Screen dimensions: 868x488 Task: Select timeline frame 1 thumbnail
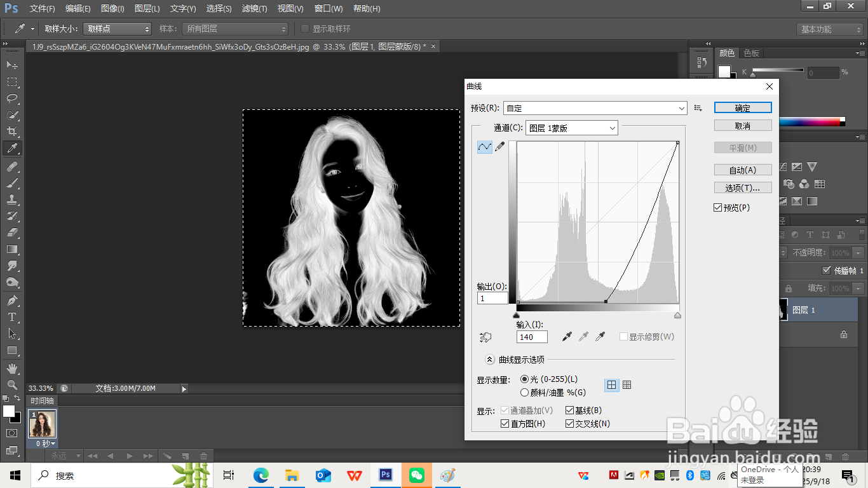(x=43, y=424)
